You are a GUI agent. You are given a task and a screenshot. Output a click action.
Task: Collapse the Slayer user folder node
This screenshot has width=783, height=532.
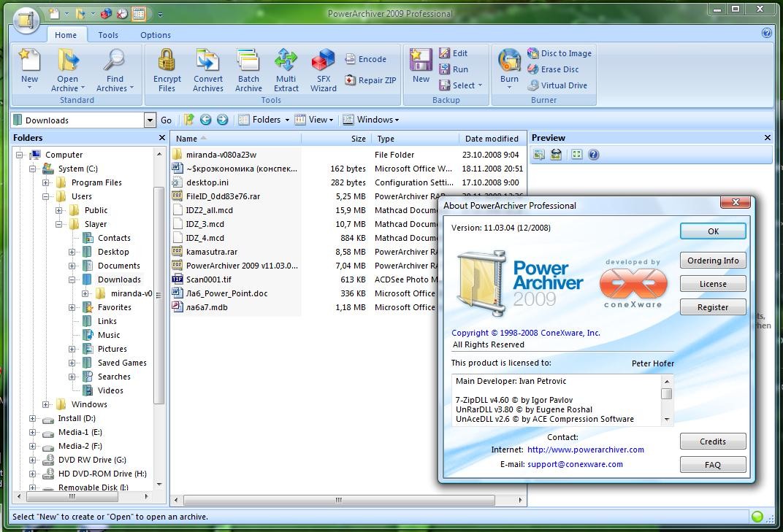click(x=59, y=225)
